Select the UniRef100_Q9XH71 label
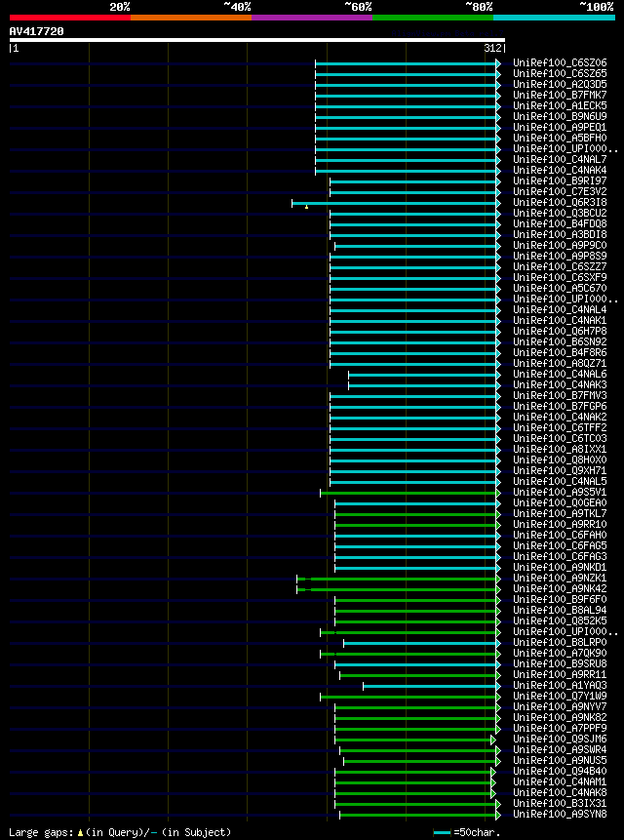This screenshot has width=624, height=840. click(560, 470)
